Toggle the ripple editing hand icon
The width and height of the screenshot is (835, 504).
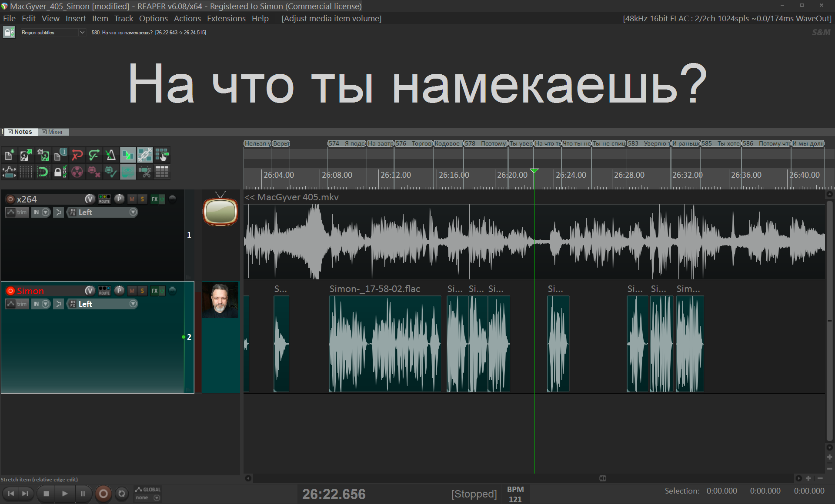(162, 155)
